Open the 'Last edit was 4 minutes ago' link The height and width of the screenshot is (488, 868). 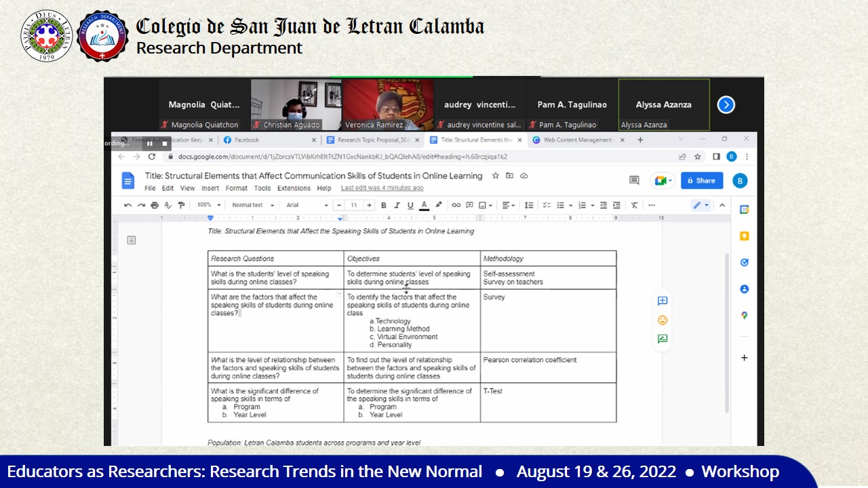(382, 188)
